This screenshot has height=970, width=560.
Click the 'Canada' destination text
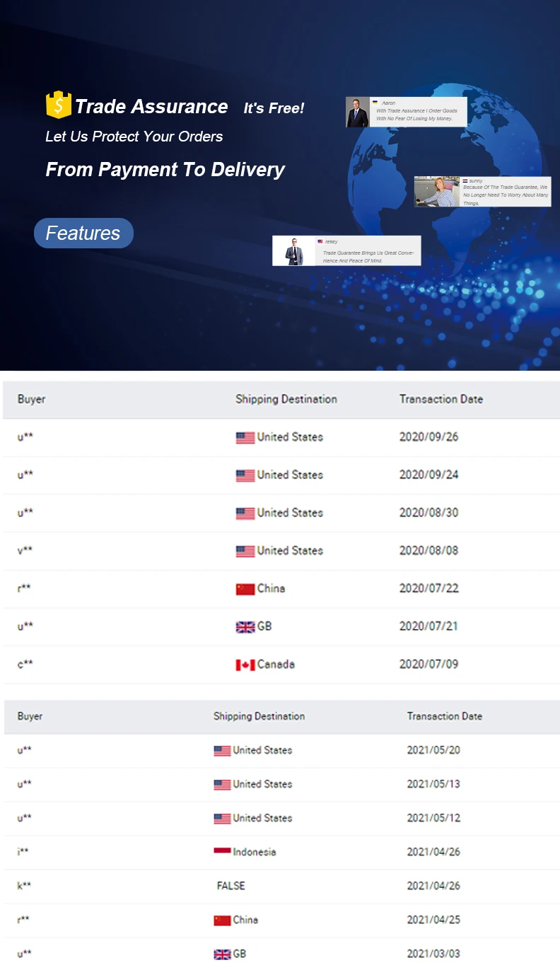click(x=276, y=664)
